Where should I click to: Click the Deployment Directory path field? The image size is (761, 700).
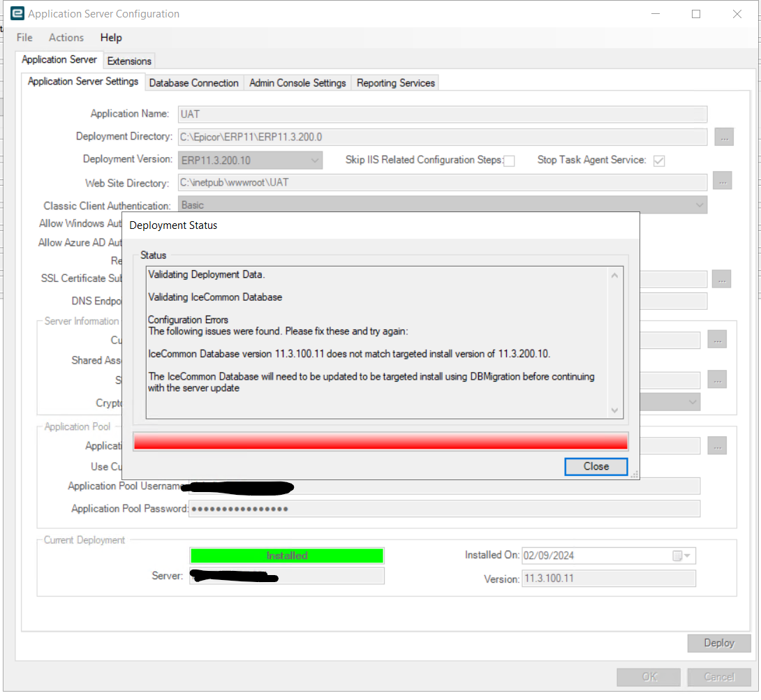click(442, 137)
